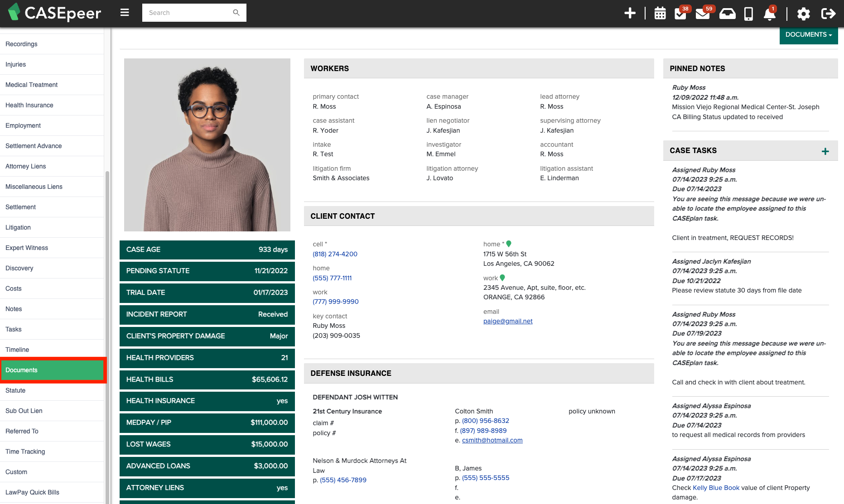Click the MEDPAY / PIP bar
The image size is (844, 504).
207,422
